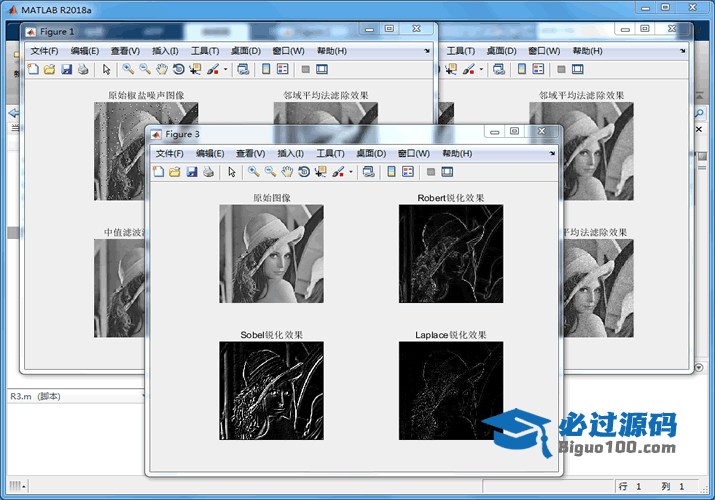Viewport: 715px width, 500px height.
Task: Expand the brush color dropdown in Figure 3
Action: [350, 172]
